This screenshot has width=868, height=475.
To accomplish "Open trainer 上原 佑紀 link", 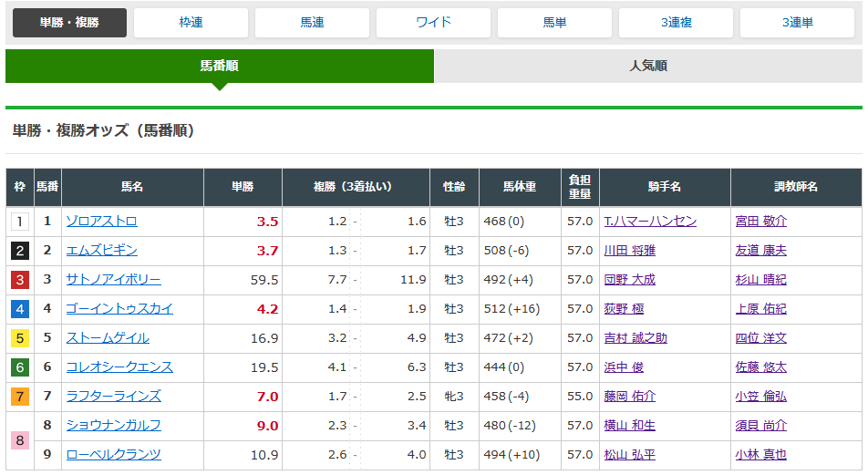I will [x=761, y=309].
